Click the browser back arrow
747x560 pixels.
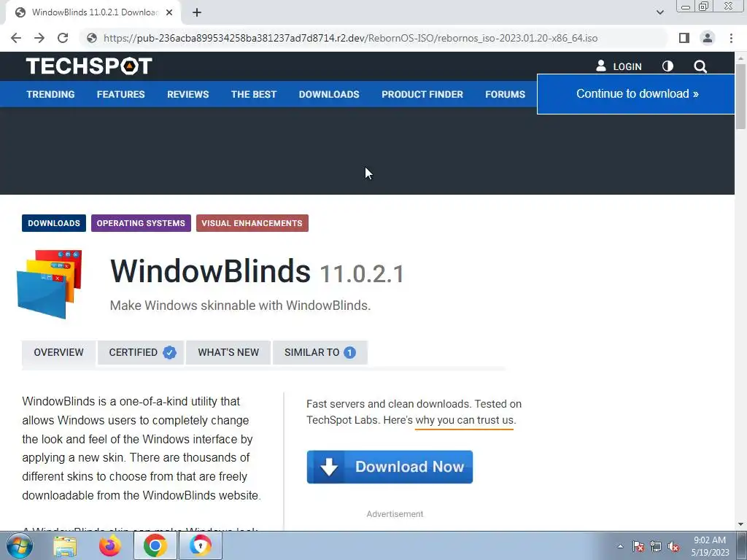pos(16,38)
